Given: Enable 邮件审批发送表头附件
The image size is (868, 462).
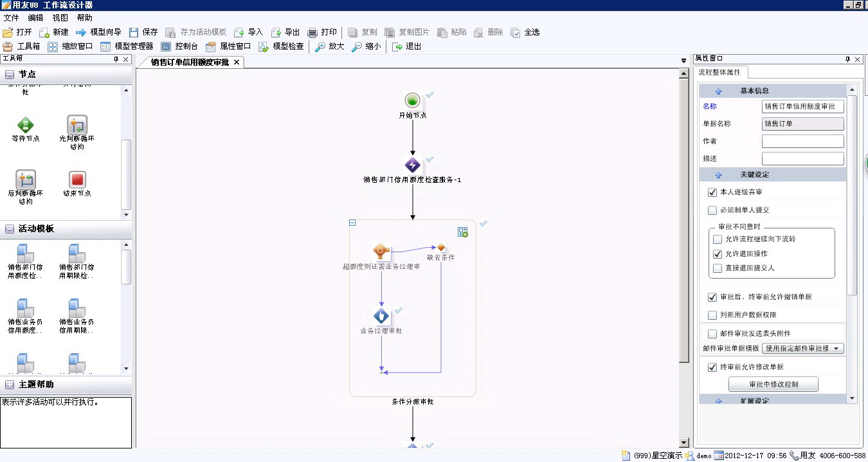Looking at the screenshot, I should coord(712,334).
